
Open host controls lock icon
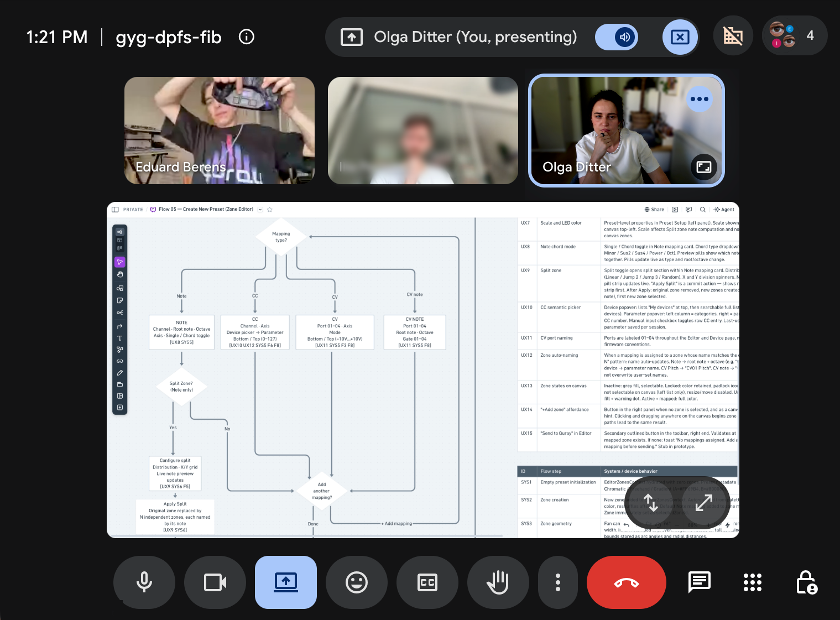[x=806, y=582]
